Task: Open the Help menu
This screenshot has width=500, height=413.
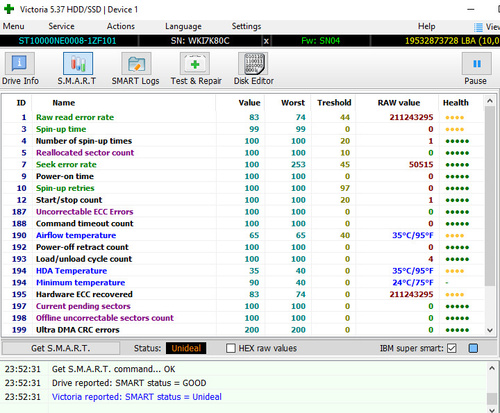Action: [x=426, y=26]
